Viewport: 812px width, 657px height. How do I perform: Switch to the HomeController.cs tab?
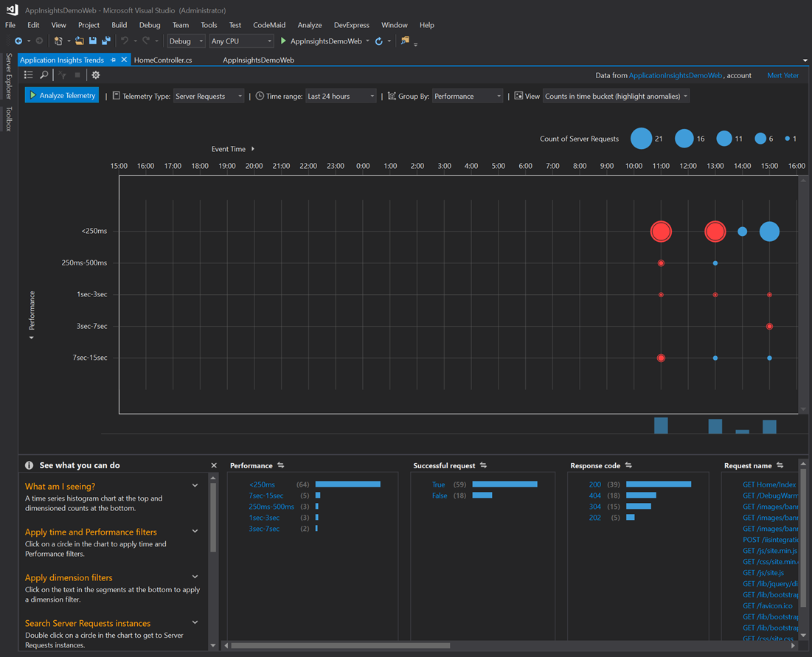coord(163,60)
